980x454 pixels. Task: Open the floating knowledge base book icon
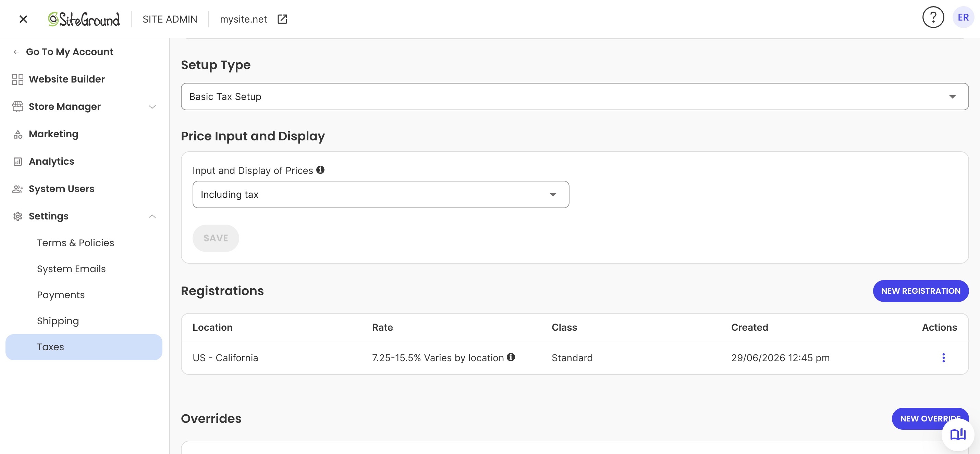coord(957,434)
